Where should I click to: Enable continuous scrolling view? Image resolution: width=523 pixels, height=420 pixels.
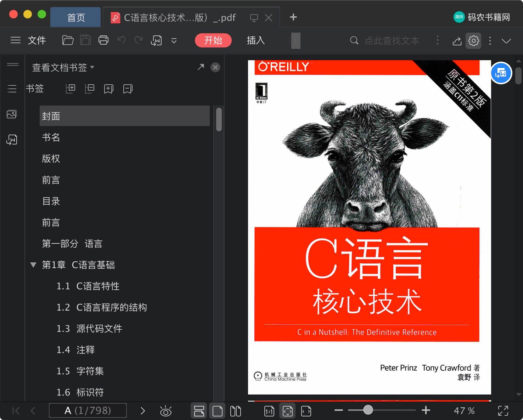199,411
